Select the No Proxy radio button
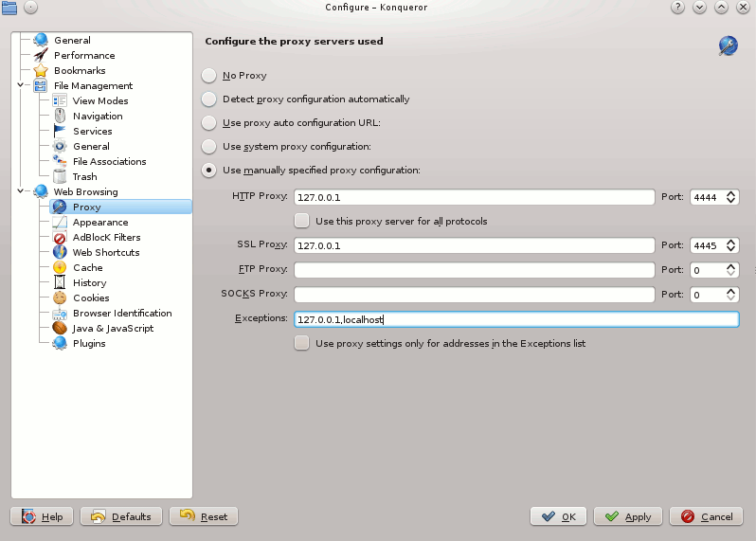756x541 pixels. point(208,75)
